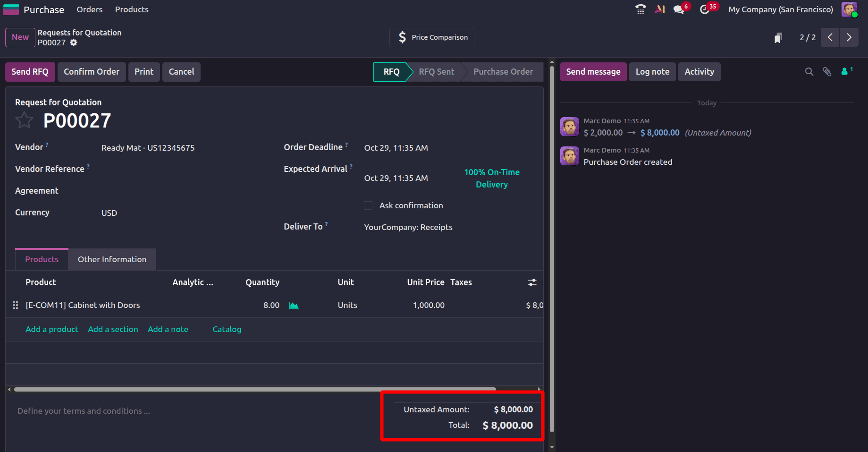Open messaging via the chat bubble icon
Screen dimensions: 868x452
coord(678,9)
